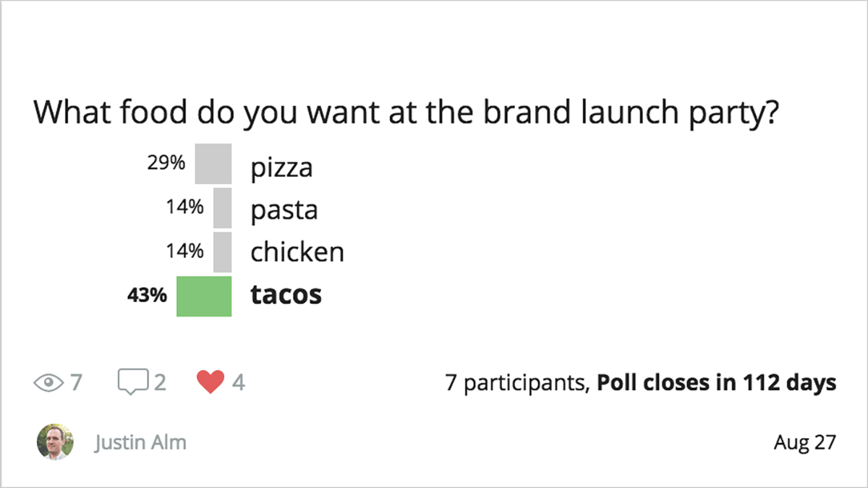
Task: Choose the bold tacos option
Action: [286, 295]
